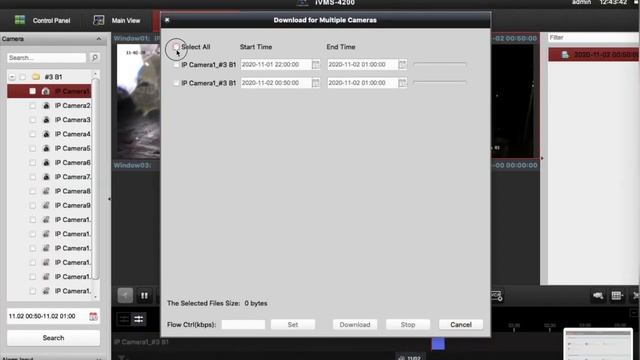Viewport: 640px width, 360px height.
Task: Open calendar beside start time 2020-11-02 00:50:00
Action: point(316,83)
